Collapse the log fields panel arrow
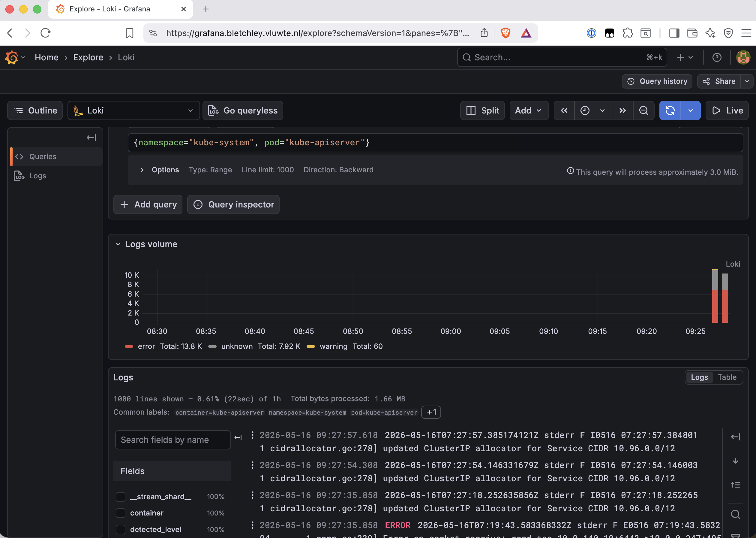The width and height of the screenshot is (756, 538). click(x=238, y=437)
